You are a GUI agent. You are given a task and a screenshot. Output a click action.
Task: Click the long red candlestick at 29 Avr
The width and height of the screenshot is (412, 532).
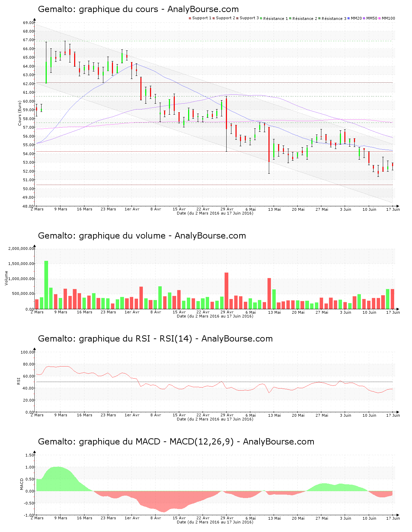point(226,114)
